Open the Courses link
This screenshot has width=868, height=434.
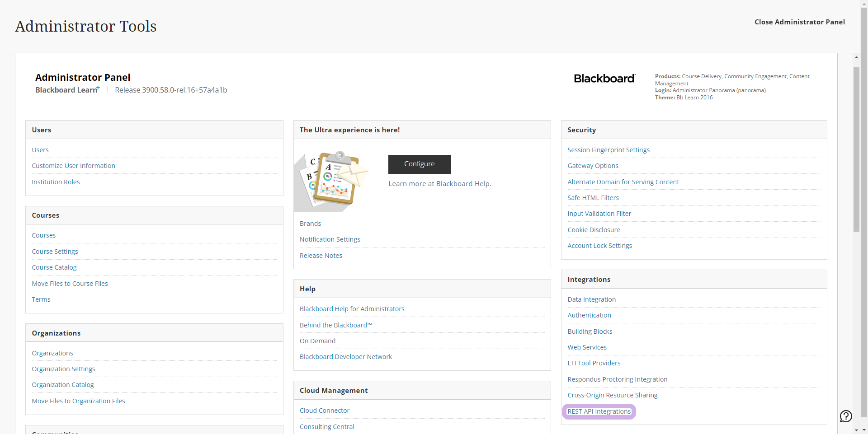click(x=44, y=235)
